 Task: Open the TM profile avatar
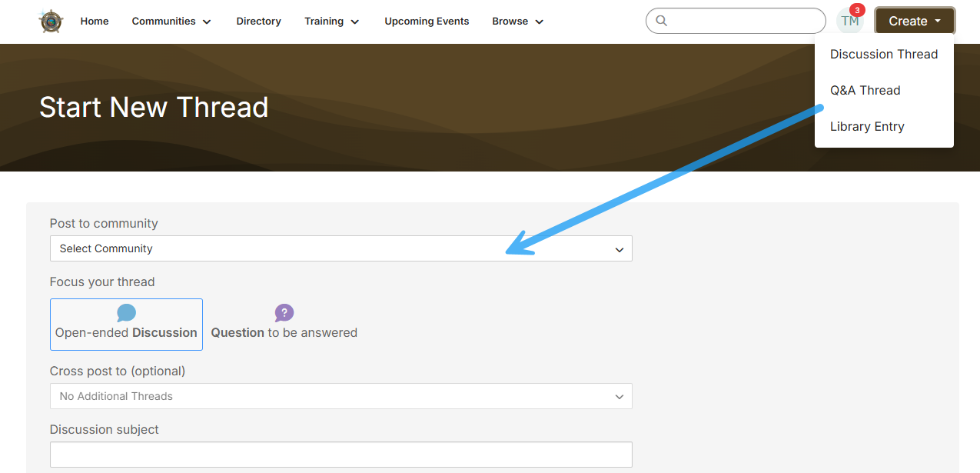point(849,21)
